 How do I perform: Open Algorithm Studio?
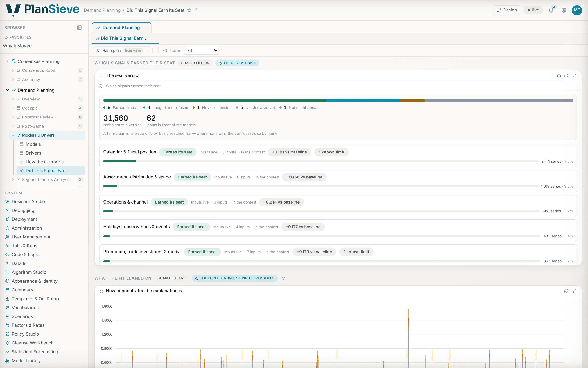tap(29, 272)
